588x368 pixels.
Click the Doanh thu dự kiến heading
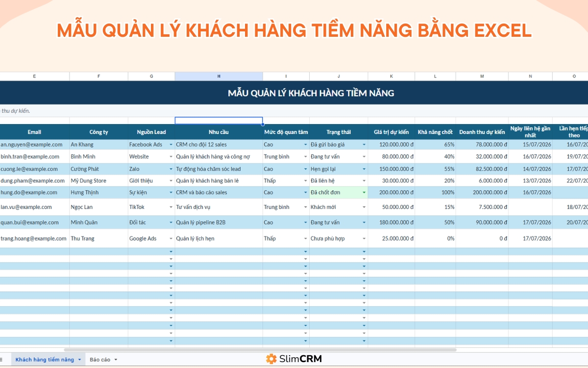(482, 132)
